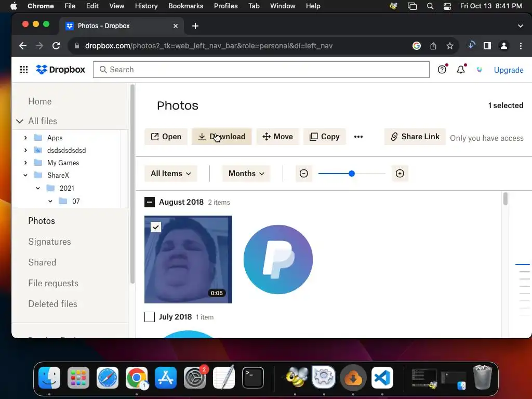The image size is (532, 399).
Task: Open the Bookmarks menu
Action: (x=185, y=6)
